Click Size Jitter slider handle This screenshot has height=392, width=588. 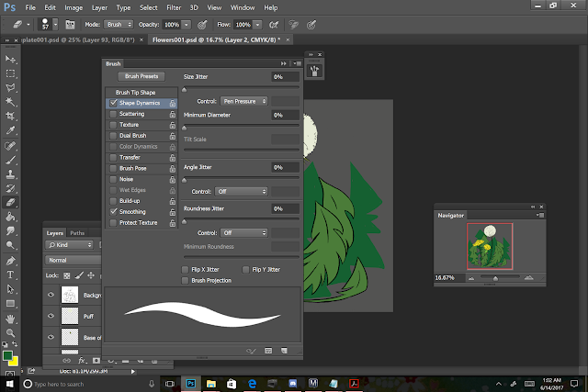tap(184, 90)
